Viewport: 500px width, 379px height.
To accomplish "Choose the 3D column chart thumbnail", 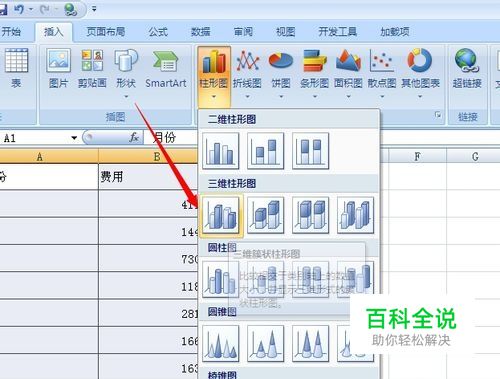I will pyautogui.click(x=355, y=215).
